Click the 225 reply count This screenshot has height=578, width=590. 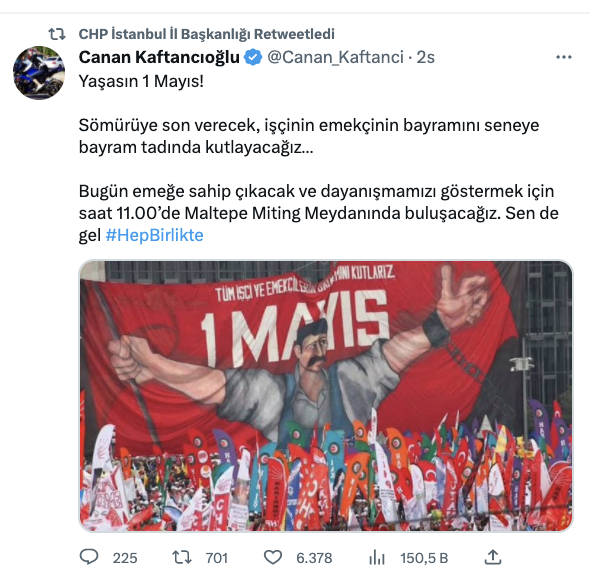point(125,558)
